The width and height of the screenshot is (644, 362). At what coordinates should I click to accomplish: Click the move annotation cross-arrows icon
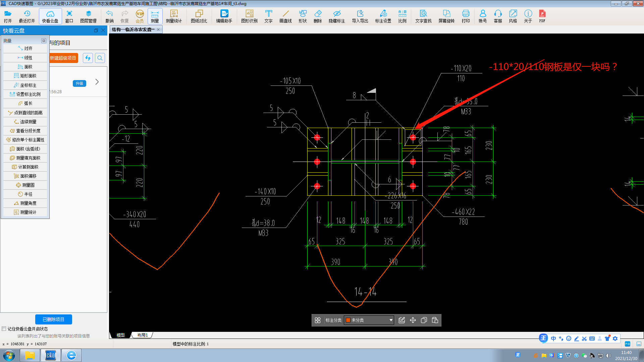point(413,320)
